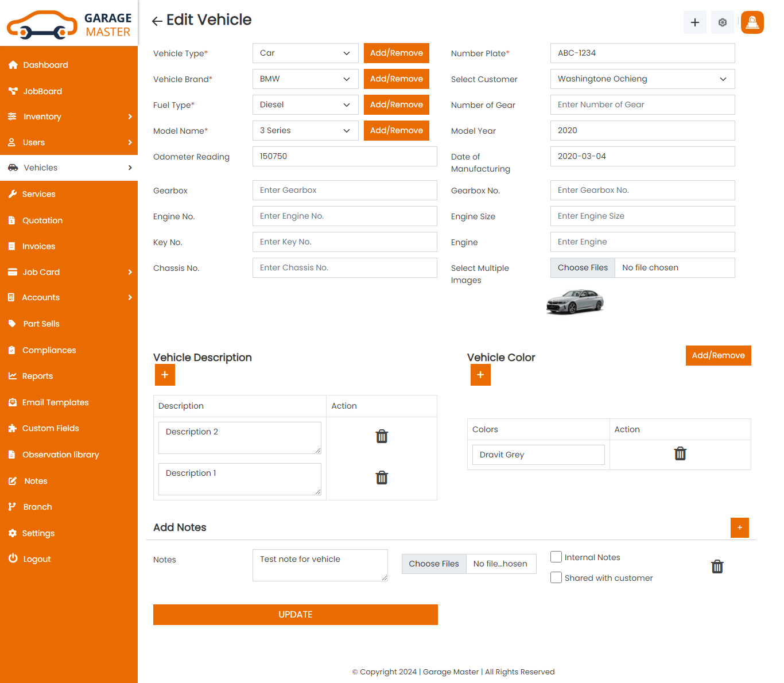Screen dimensions: 784x683
Task: Click the back arrow beside Edit Vehicle
Action: coord(157,21)
